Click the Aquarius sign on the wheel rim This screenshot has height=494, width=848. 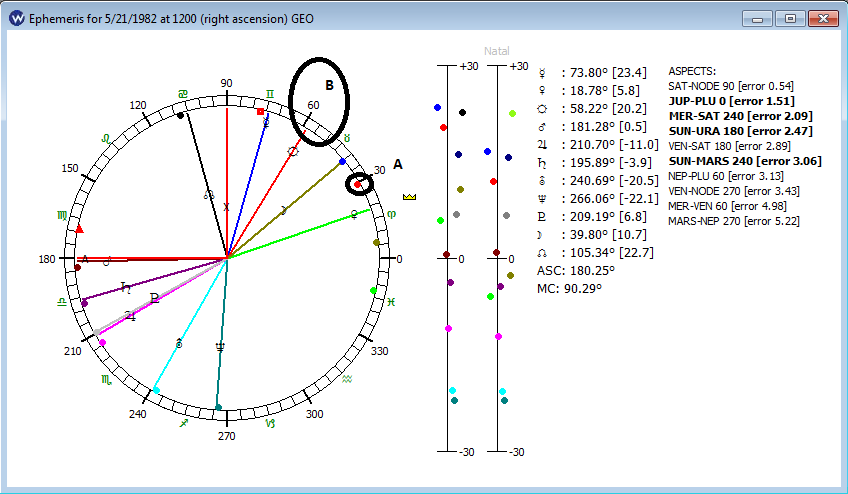coord(347,379)
